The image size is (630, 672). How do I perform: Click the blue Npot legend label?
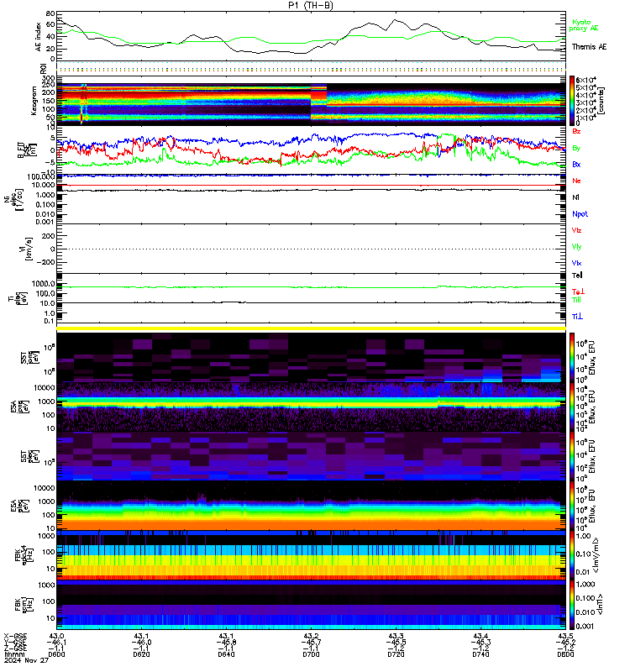[580, 214]
